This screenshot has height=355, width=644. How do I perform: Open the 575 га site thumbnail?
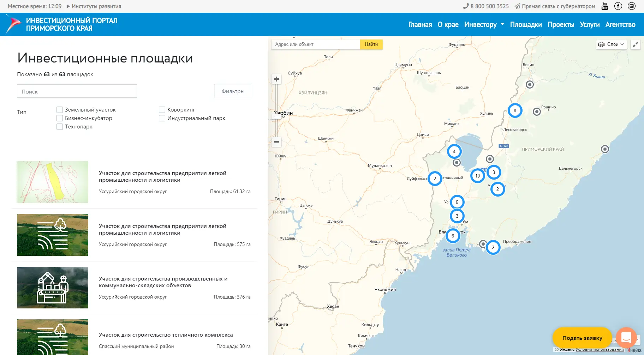[x=53, y=235]
